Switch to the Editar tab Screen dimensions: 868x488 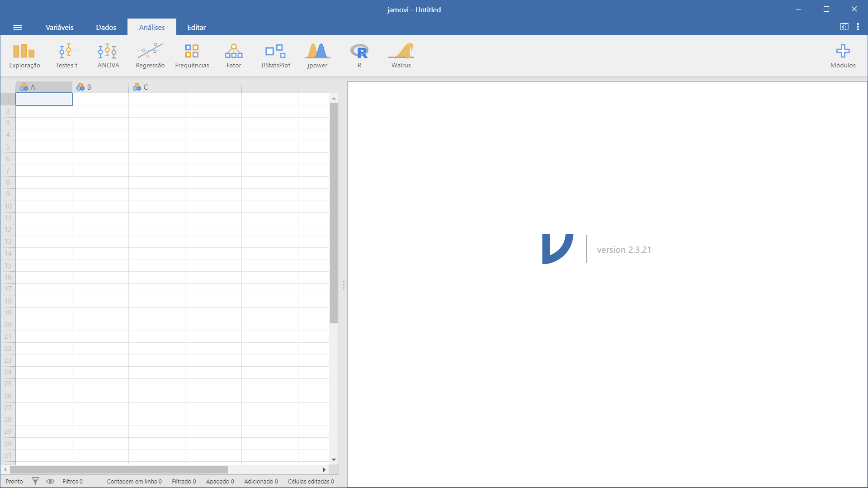point(197,27)
